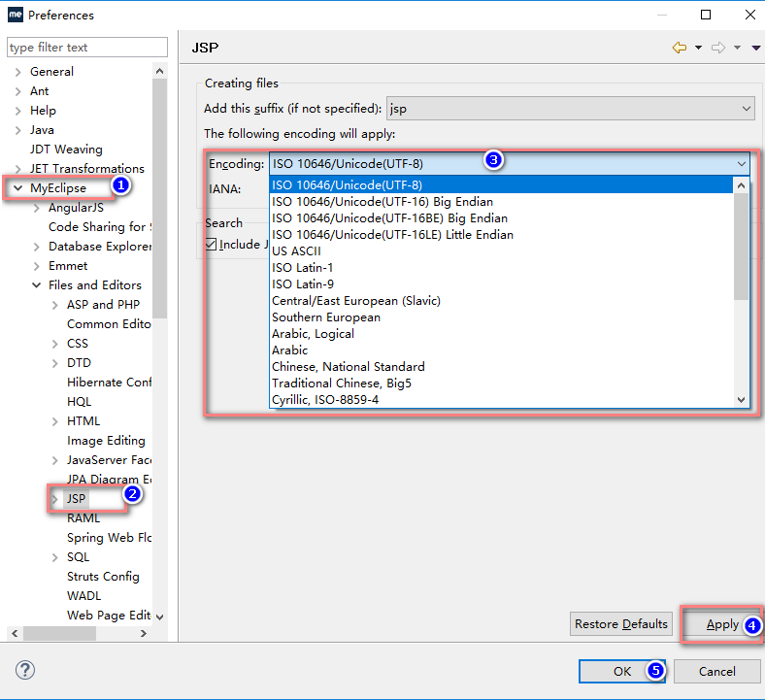Image resolution: width=765 pixels, height=700 pixels.
Task: Toggle the Include JSP search checkbox
Action: pyautogui.click(x=211, y=244)
